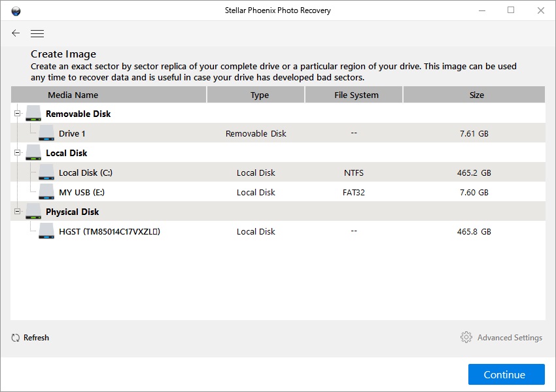Click the Local Disk (C:) drive icon
Image resolution: width=556 pixels, height=392 pixels.
click(46, 172)
